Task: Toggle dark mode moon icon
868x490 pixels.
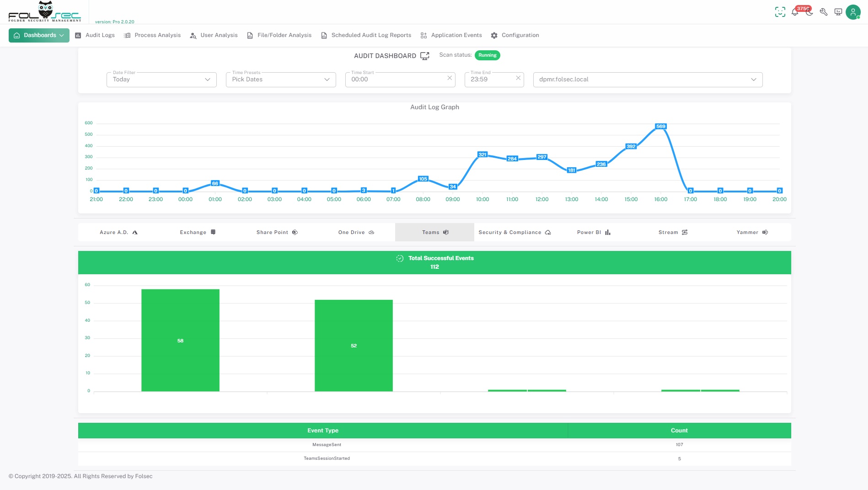Action: tap(809, 12)
